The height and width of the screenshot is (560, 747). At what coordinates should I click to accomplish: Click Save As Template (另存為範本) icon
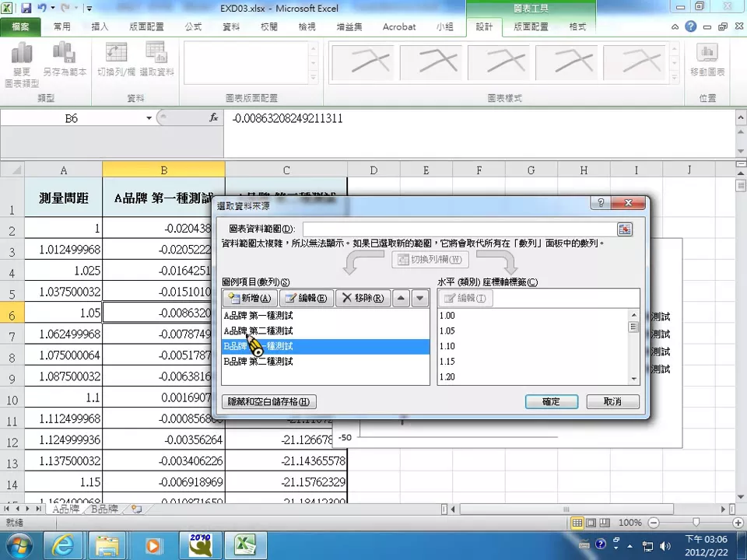(65, 60)
